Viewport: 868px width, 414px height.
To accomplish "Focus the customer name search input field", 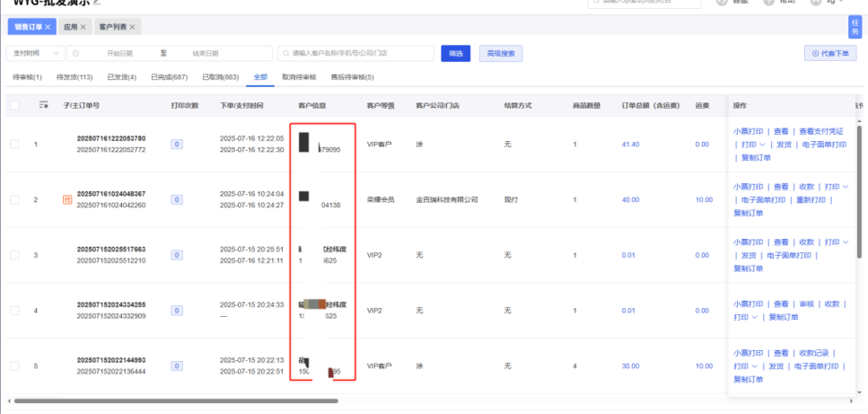I will click(359, 54).
